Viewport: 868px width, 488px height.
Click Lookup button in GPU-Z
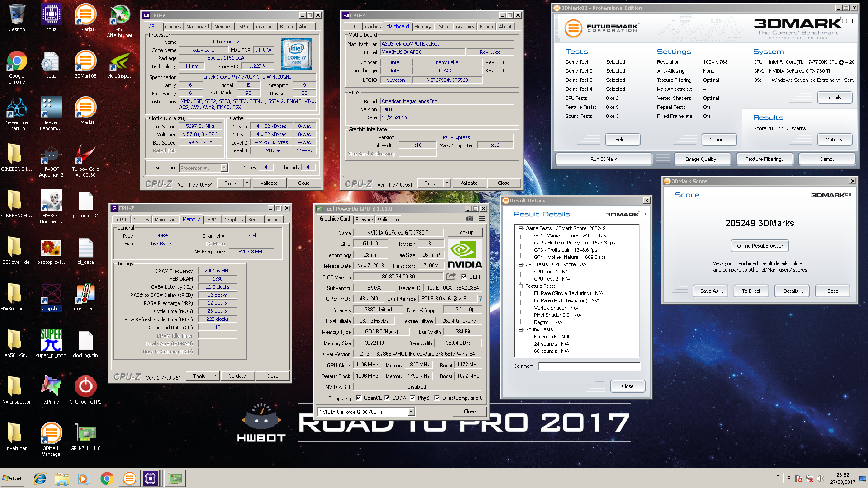465,232
